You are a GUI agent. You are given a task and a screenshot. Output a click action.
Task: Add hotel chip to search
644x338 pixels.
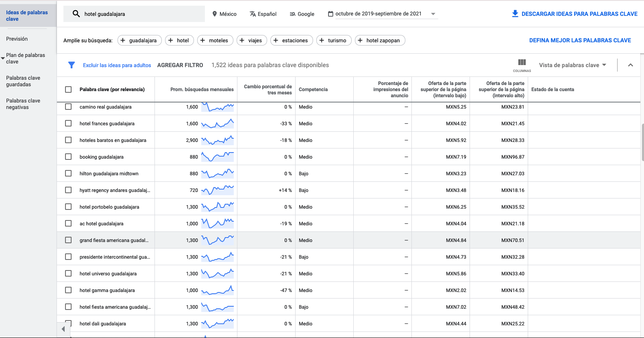[x=179, y=40]
